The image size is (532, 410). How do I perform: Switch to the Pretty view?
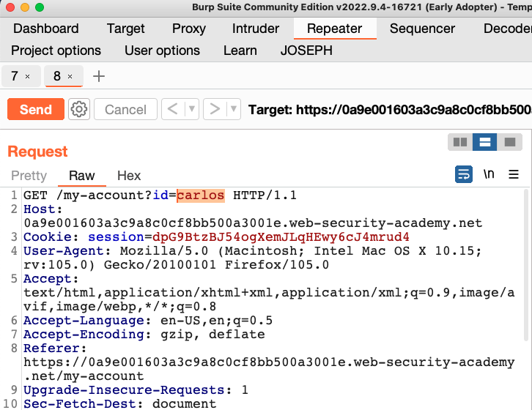coord(29,176)
